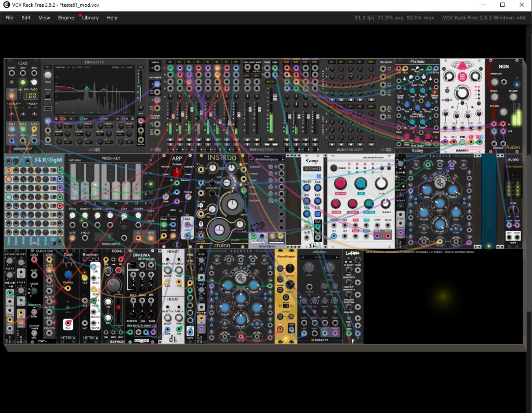This screenshot has height=413, width=532.
Task: Turn Dust Density blue knob
Action: [68, 274]
